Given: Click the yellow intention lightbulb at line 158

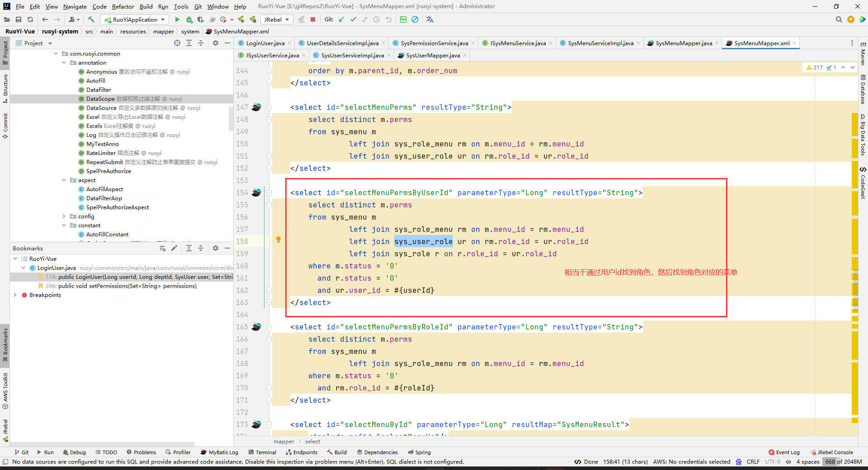Looking at the screenshot, I should click(x=278, y=240).
